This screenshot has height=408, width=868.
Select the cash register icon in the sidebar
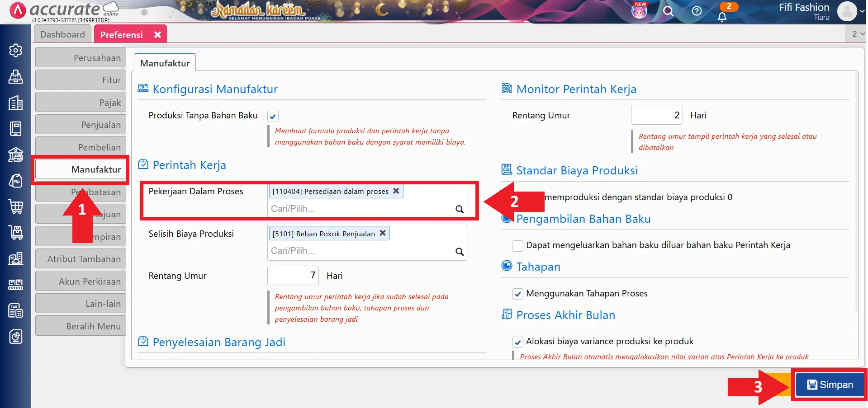pyautogui.click(x=16, y=77)
